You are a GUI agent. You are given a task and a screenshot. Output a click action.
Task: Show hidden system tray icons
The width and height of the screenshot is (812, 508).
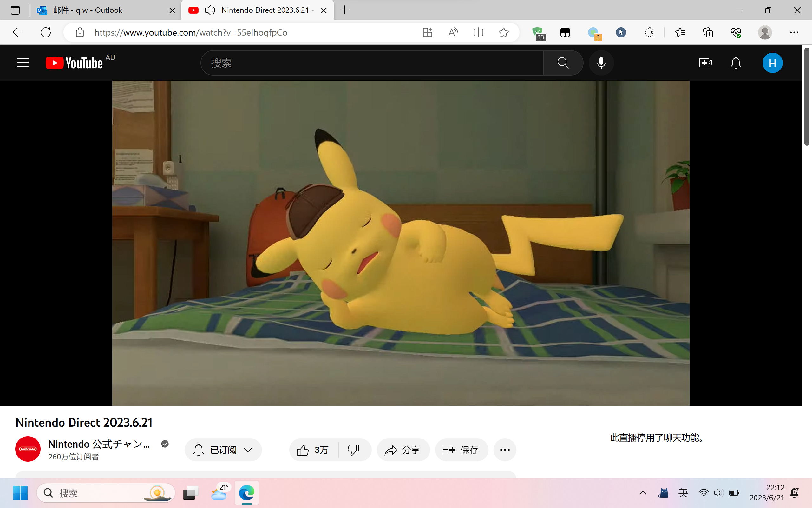click(x=643, y=493)
